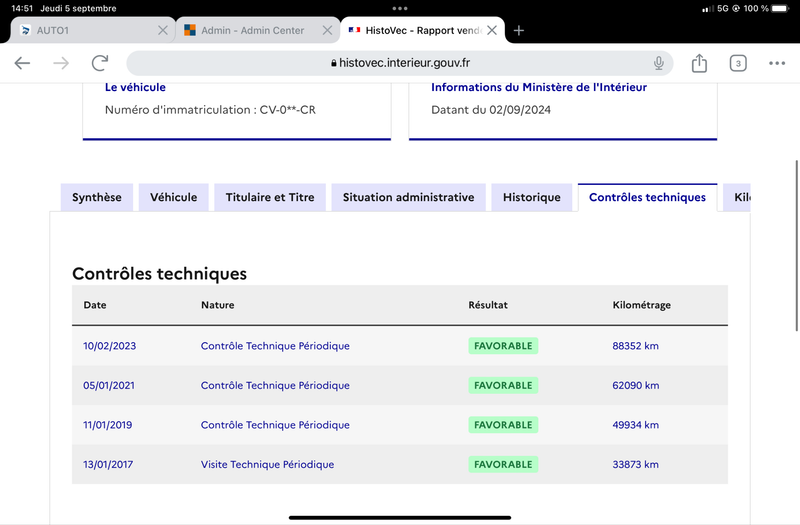Tap the microphone icon in address bar
The image size is (800, 525).
tap(659, 63)
